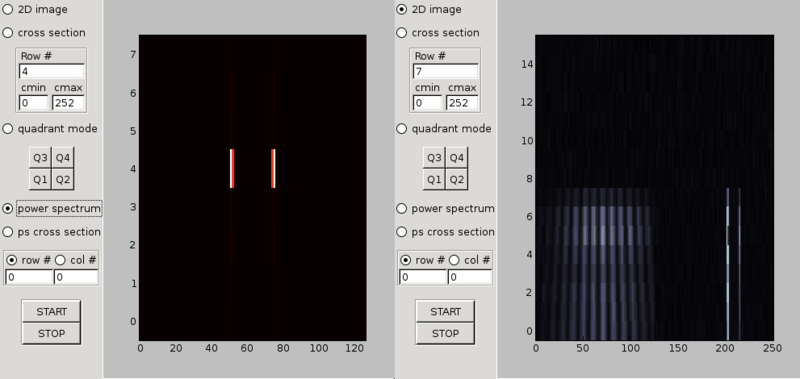Image resolution: width=800 pixels, height=379 pixels.
Task: Click Q3 quadrant button in left panel
Action: click(x=40, y=158)
